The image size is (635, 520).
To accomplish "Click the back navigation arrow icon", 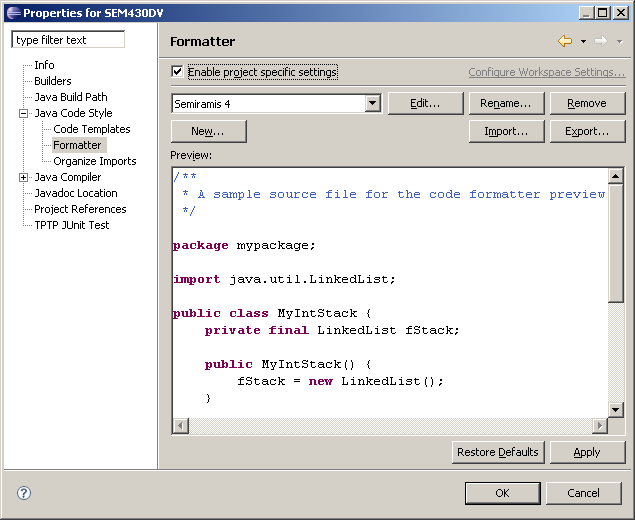I will (565, 41).
